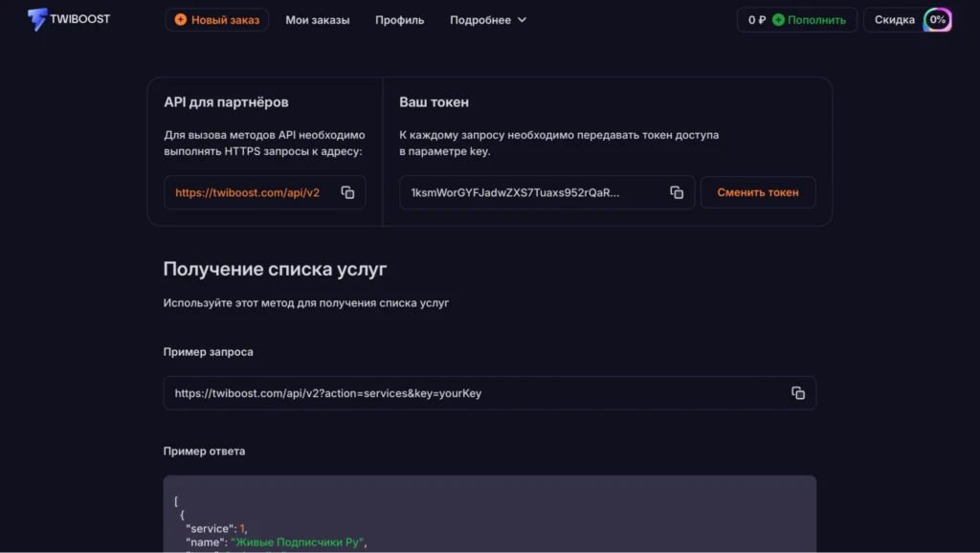Viewport: 980px width, 553px height.
Task: Click the text Используйте этот метод для получения списка услуг
Action: [306, 303]
